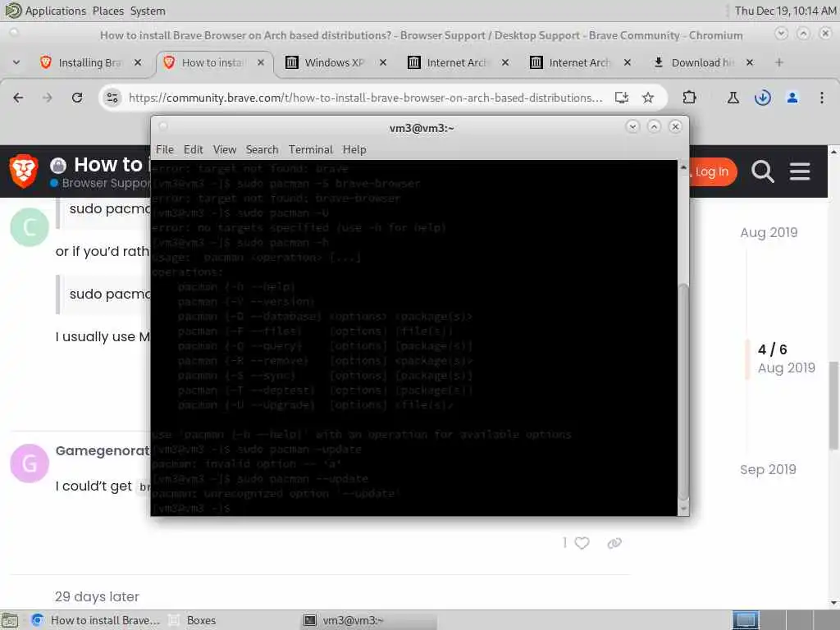Image resolution: width=840 pixels, height=630 pixels.
Task: Go back to the previous page in Chromium
Action: coord(18,98)
